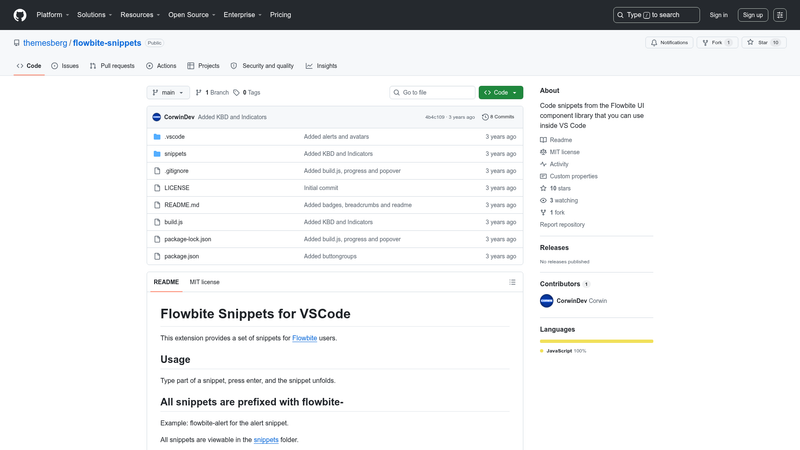Click the Sign up button

tap(753, 15)
